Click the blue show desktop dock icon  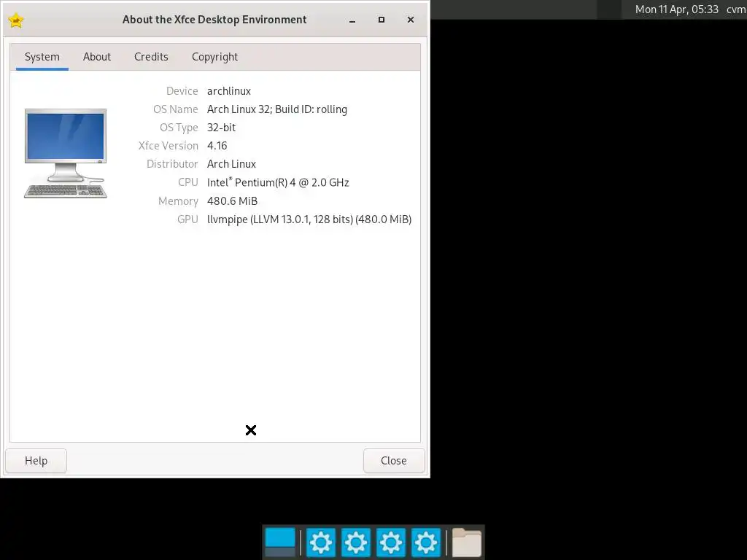point(280,542)
